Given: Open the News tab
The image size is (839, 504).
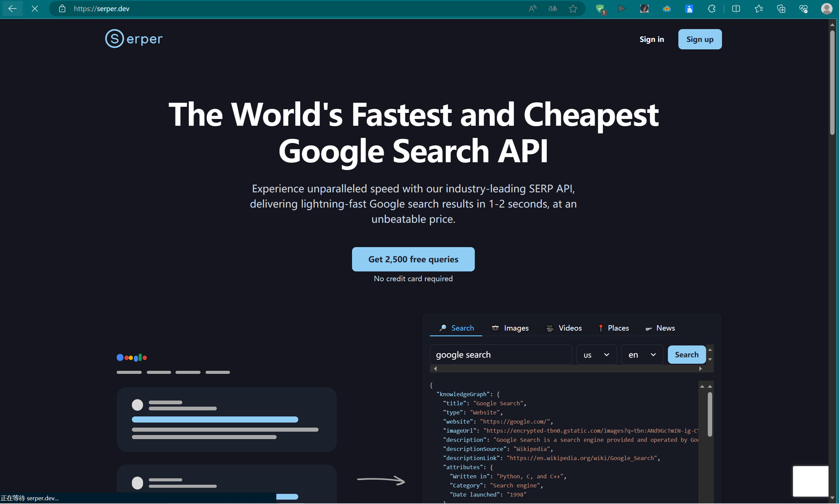Looking at the screenshot, I should (x=660, y=328).
